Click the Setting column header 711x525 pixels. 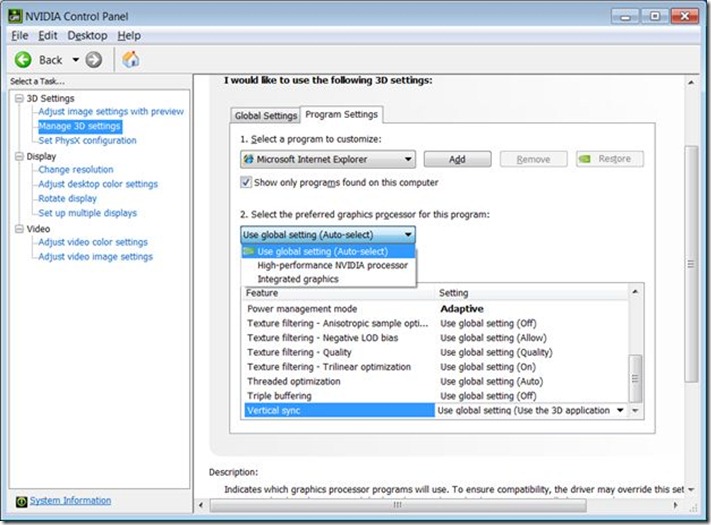(531, 293)
